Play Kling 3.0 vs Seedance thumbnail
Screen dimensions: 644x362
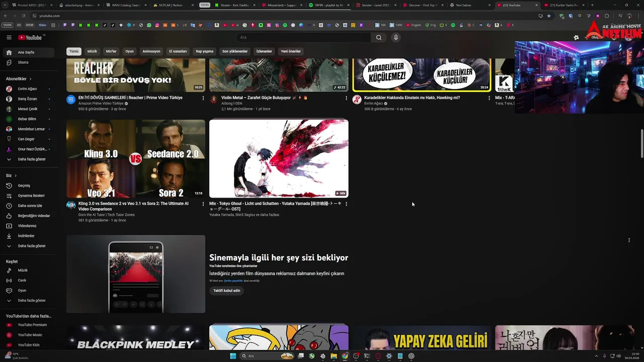click(136, 159)
